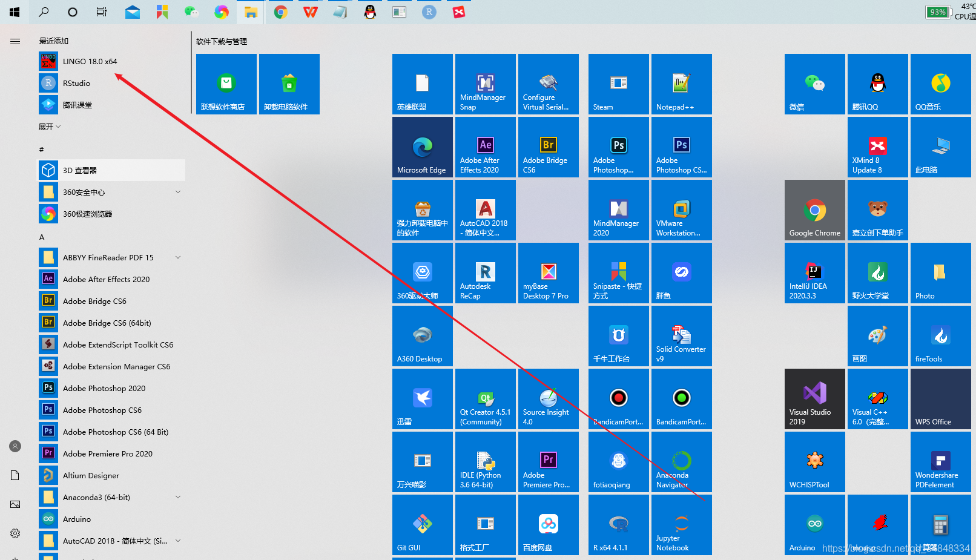Expand the ABBYY FineReader PDF 15 folder
Screen dimensions: 976x560
click(x=178, y=257)
